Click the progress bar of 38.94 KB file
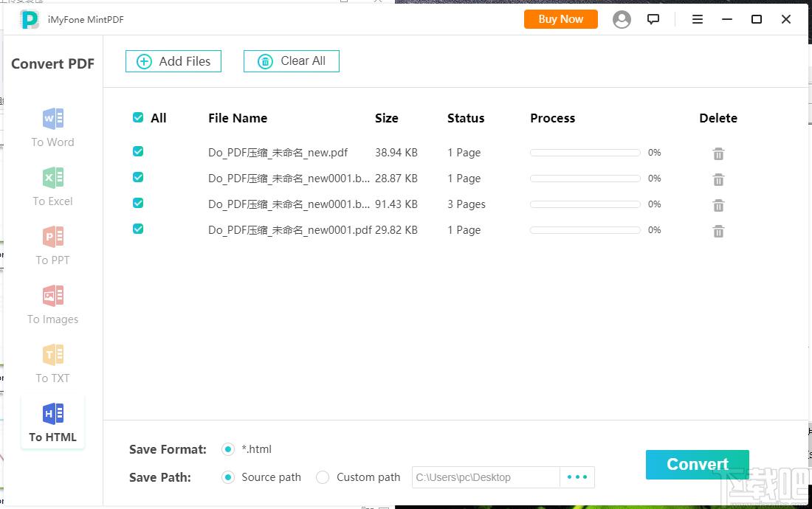The width and height of the screenshot is (812, 509). coord(585,153)
